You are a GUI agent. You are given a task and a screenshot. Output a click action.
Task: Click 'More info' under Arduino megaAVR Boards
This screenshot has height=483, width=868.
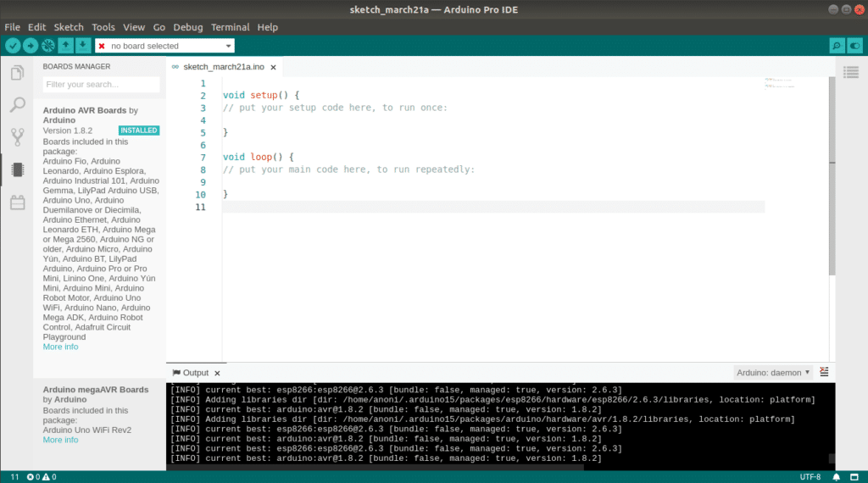point(60,440)
